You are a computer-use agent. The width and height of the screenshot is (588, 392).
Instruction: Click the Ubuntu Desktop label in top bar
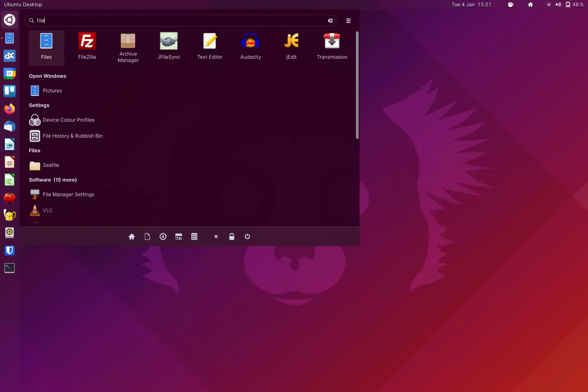pos(23,5)
